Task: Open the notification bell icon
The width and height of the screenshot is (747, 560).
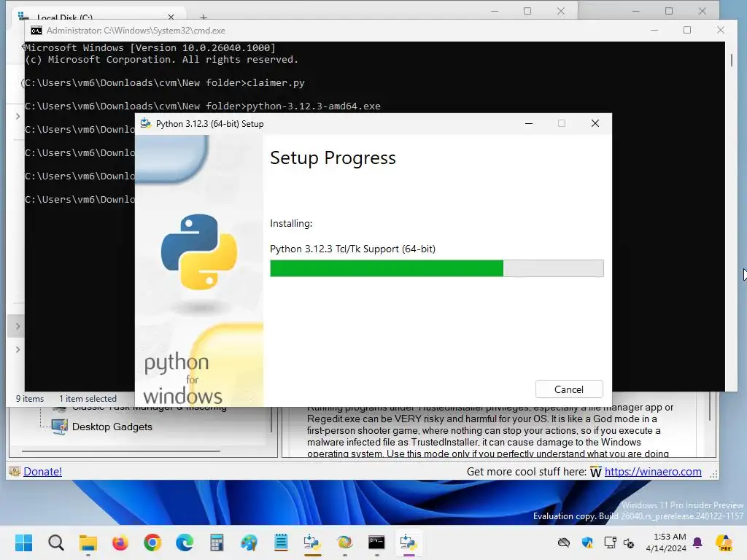Action: (697, 542)
